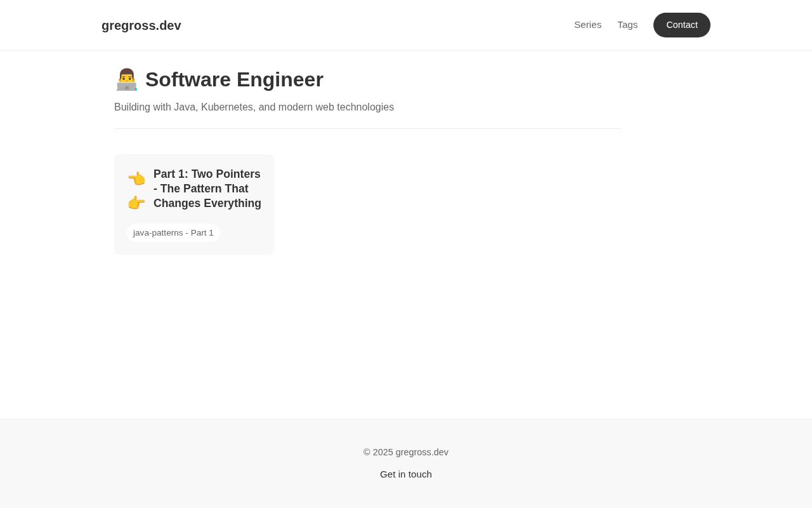Click the words Changes Everything in card
The height and width of the screenshot is (508, 812).
(x=207, y=203)
